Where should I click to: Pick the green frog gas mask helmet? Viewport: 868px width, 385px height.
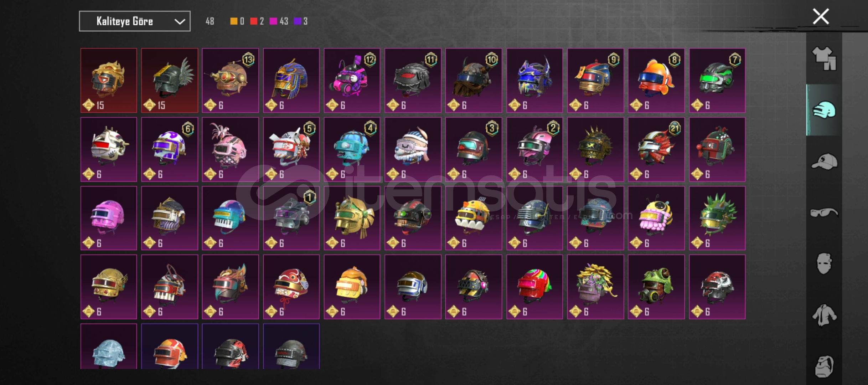(x=656, y=287)
